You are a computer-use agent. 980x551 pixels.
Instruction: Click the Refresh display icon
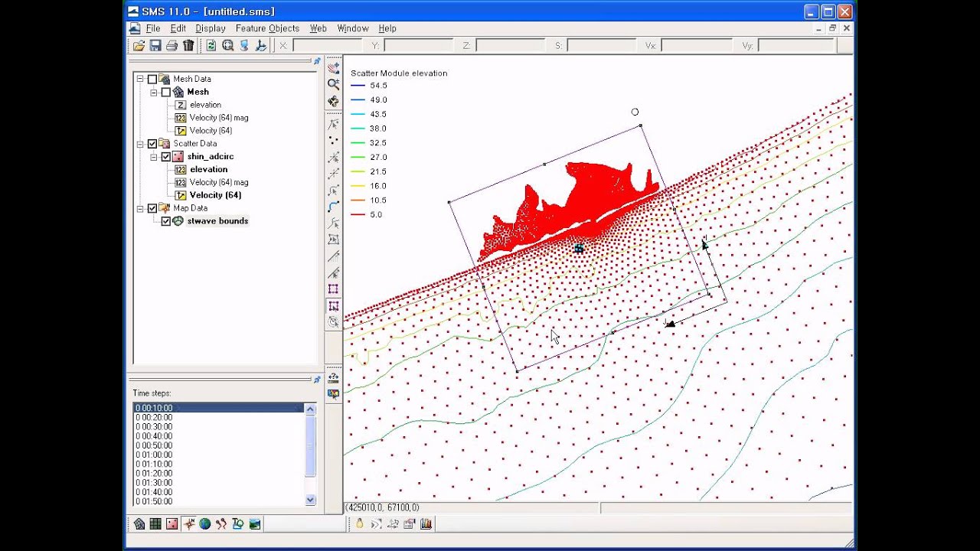pyautogui.click(x=211, y=46)
